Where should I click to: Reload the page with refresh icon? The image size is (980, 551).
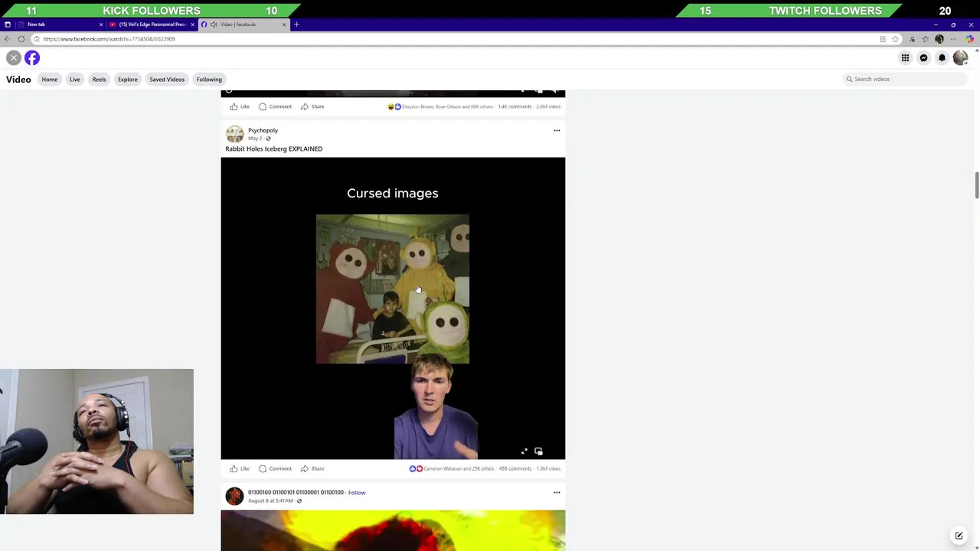[x=21, y=39]
